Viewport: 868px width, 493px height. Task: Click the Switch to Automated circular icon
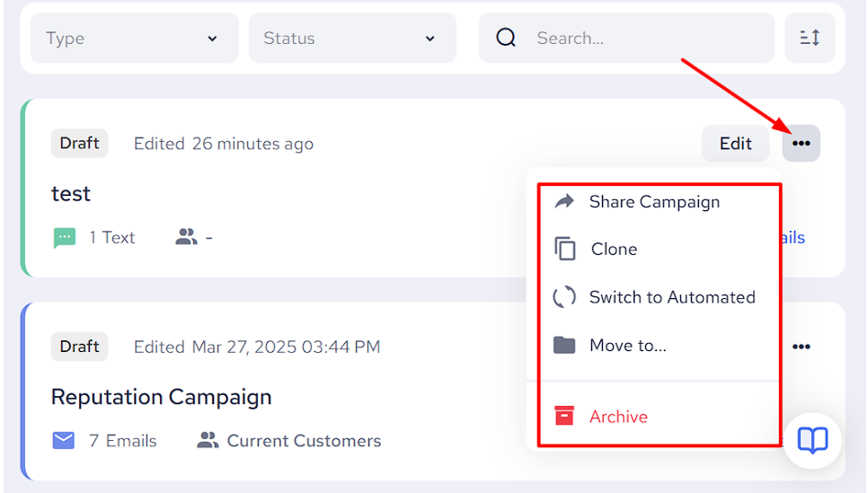click(564, 297)
